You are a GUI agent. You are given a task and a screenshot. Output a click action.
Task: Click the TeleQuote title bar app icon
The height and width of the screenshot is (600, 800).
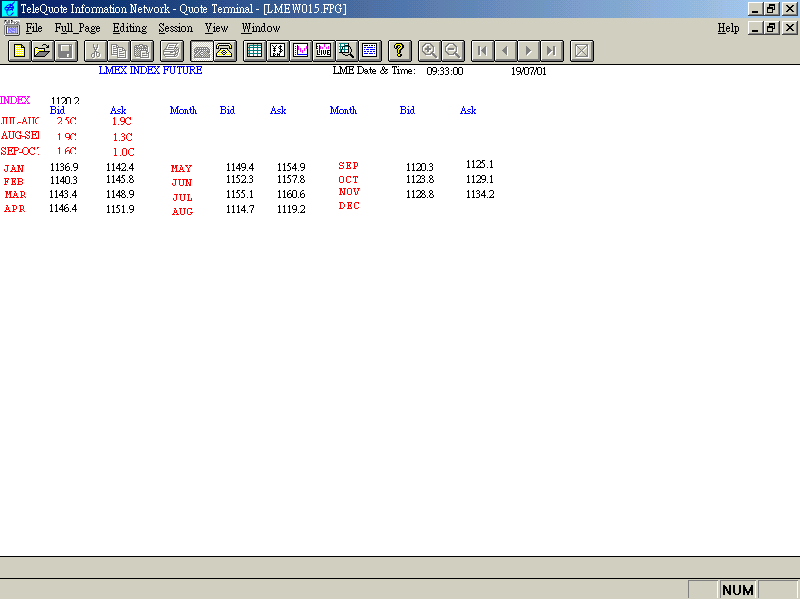9,9
